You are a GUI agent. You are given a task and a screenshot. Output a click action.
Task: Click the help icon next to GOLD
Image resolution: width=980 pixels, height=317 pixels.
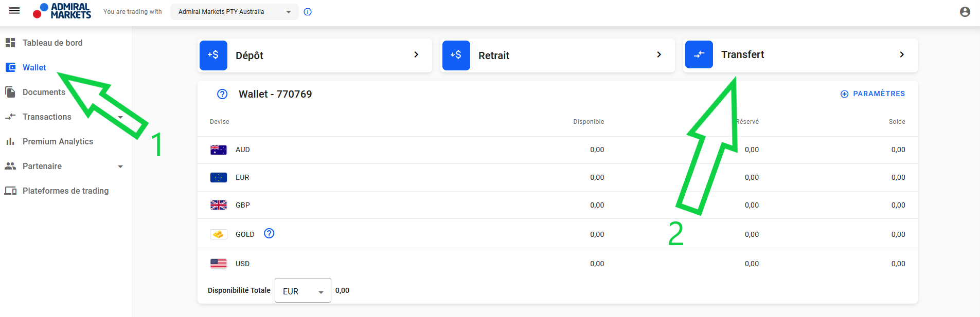pos(269,234)
